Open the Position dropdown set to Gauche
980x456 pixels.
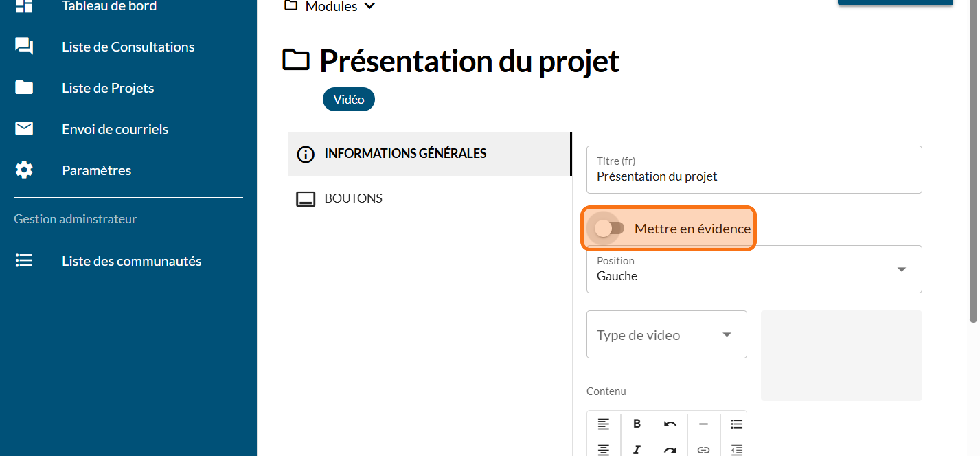point(753,269)
